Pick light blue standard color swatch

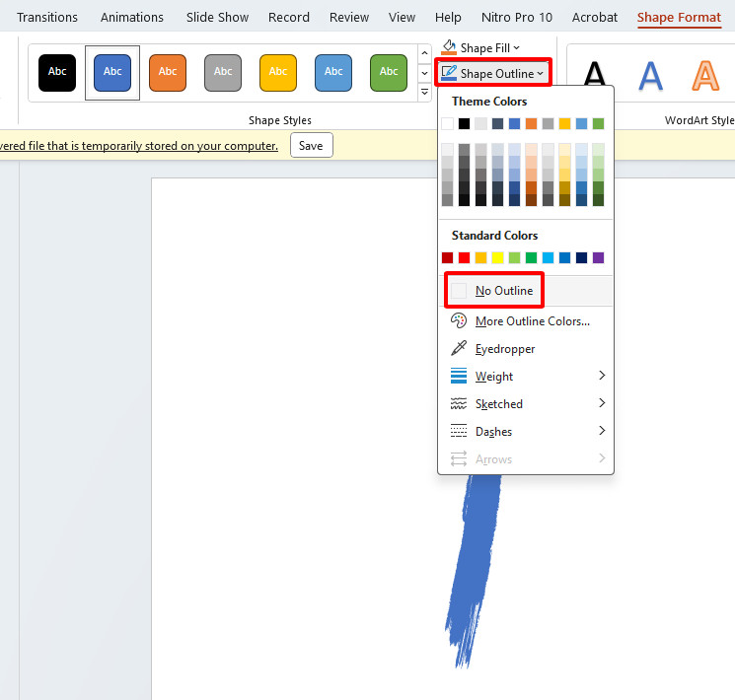[x=548, y=257]
